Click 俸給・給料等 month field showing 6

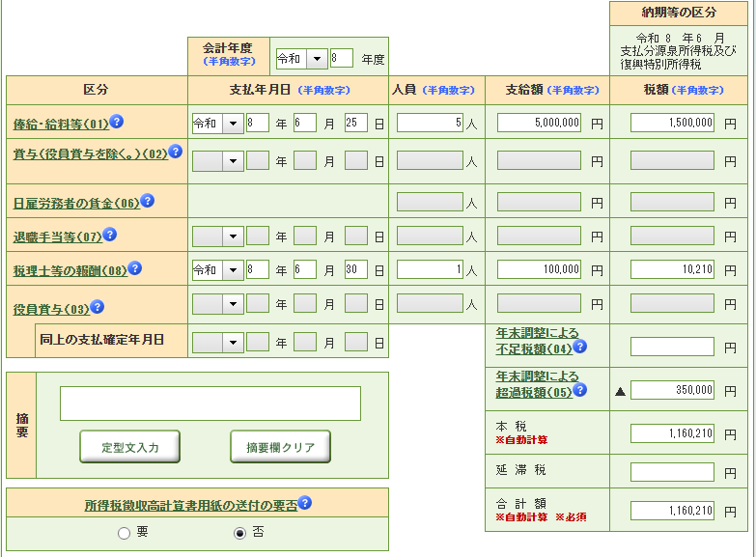(x=305, y=123)
